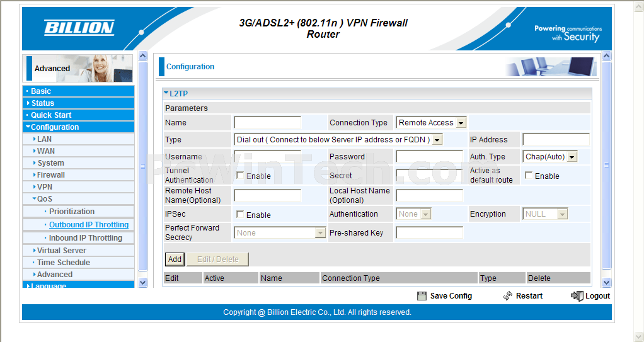Collapse the L2TP section
This screenshot has width=644, height=342.
pos(166,93)
